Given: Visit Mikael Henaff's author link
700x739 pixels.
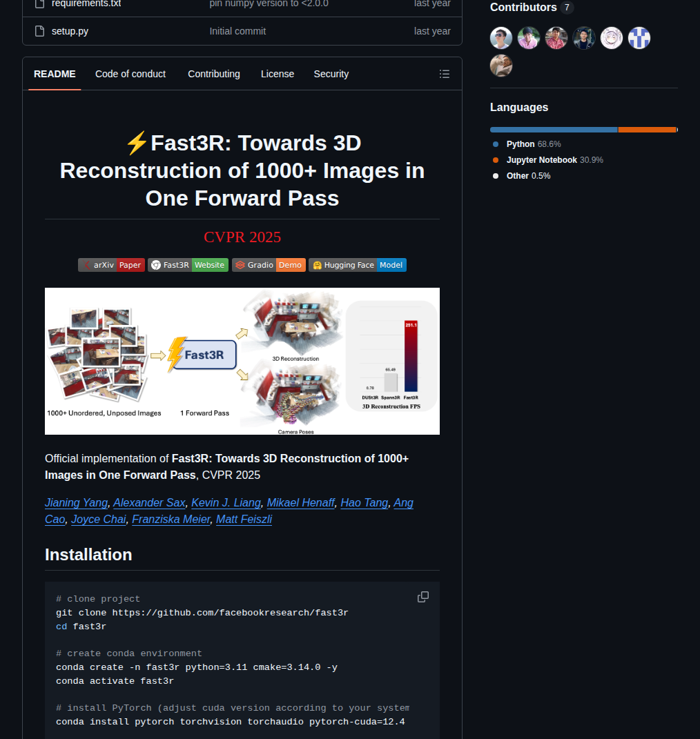Looking at the screenshot, I should (x=301, y=503).
